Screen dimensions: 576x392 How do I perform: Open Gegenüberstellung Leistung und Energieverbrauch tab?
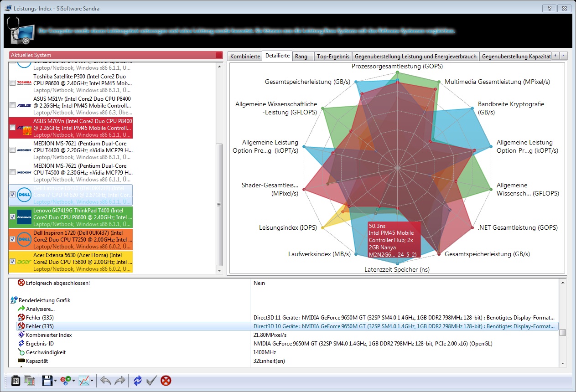coord(415,57)
